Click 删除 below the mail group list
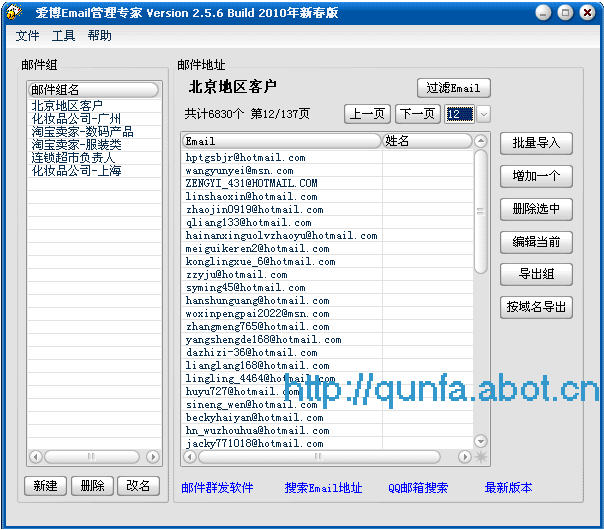This screenshot has height=530, width=604. click(x=92, y=486)
